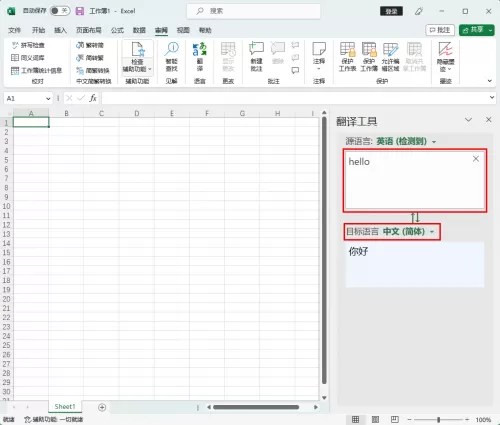The image size is (500, 425).
Task: Click zoom out minus button
Action: 409,419
